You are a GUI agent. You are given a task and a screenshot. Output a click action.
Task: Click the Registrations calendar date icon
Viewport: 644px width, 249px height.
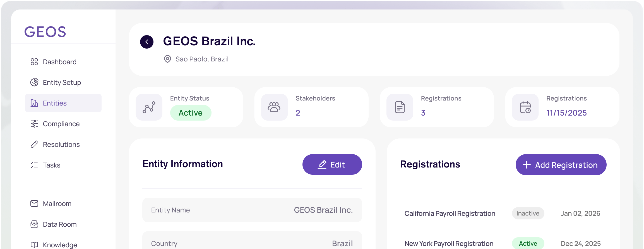[525, 107]
